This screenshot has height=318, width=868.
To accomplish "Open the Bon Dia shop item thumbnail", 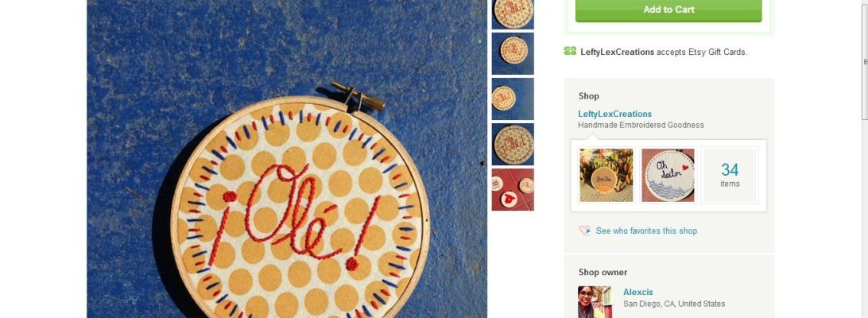I will pos(606,175).
